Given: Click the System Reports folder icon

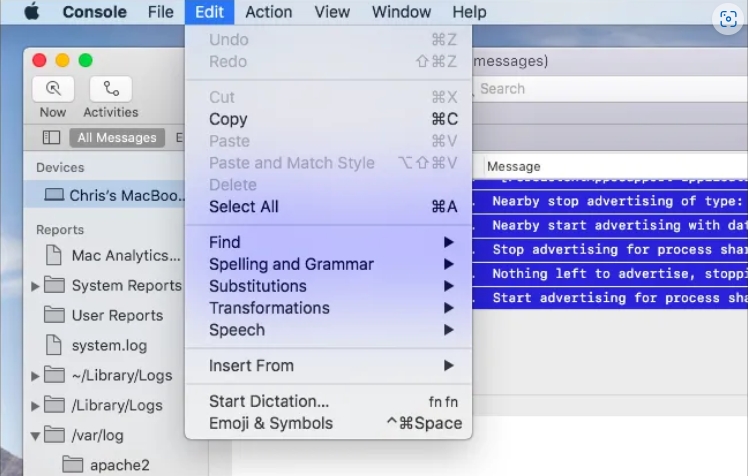Looking at the screenshot, I should [x=54, y=285].
